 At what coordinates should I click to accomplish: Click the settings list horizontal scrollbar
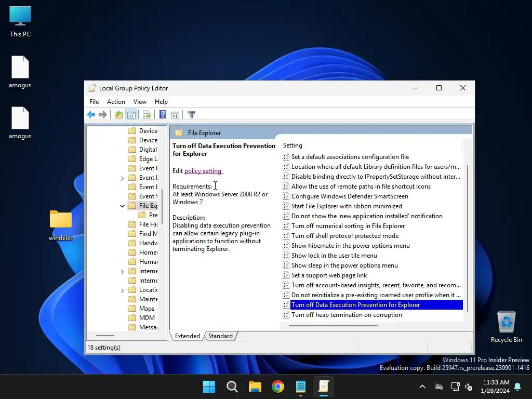pyautogui.click(x=333, y=326)
